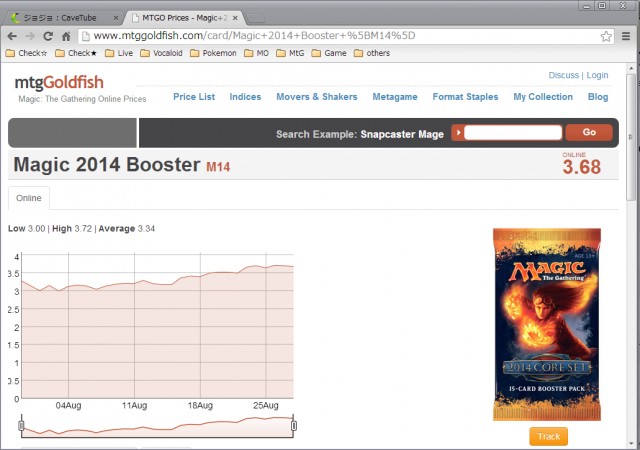Switch to the CaveTube browser tab

61,18
